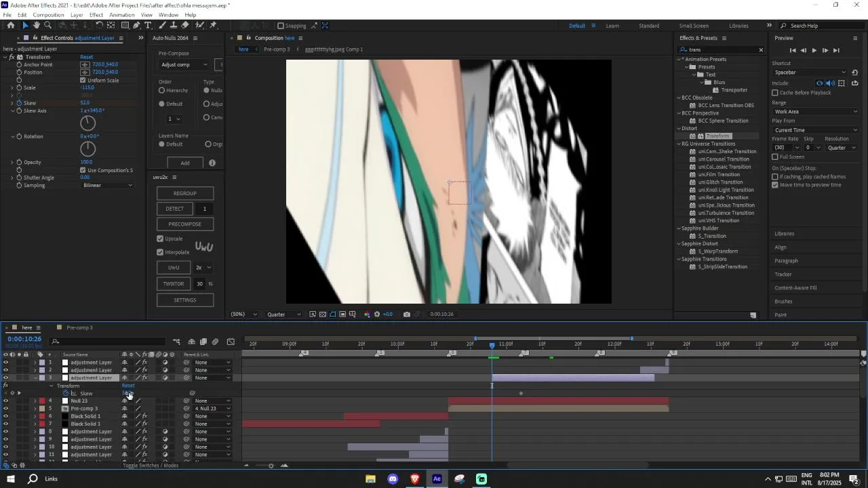Hide the Null 23 layer
This screenshot has width=868, height=488.
point(5,401)
